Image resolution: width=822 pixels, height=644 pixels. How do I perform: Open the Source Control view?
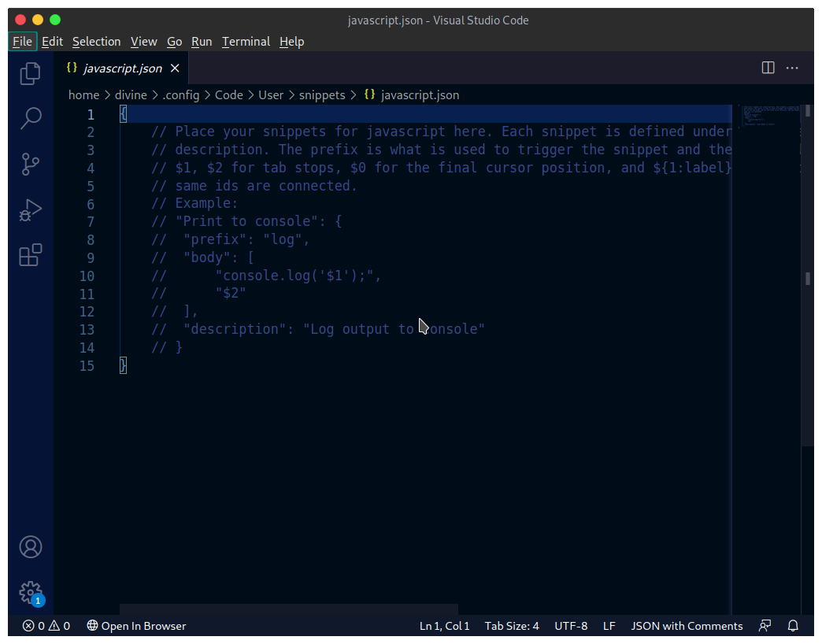(31, 164)
